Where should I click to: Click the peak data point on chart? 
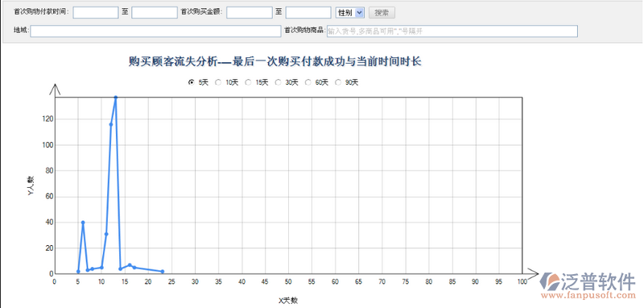tap(115, 98)
